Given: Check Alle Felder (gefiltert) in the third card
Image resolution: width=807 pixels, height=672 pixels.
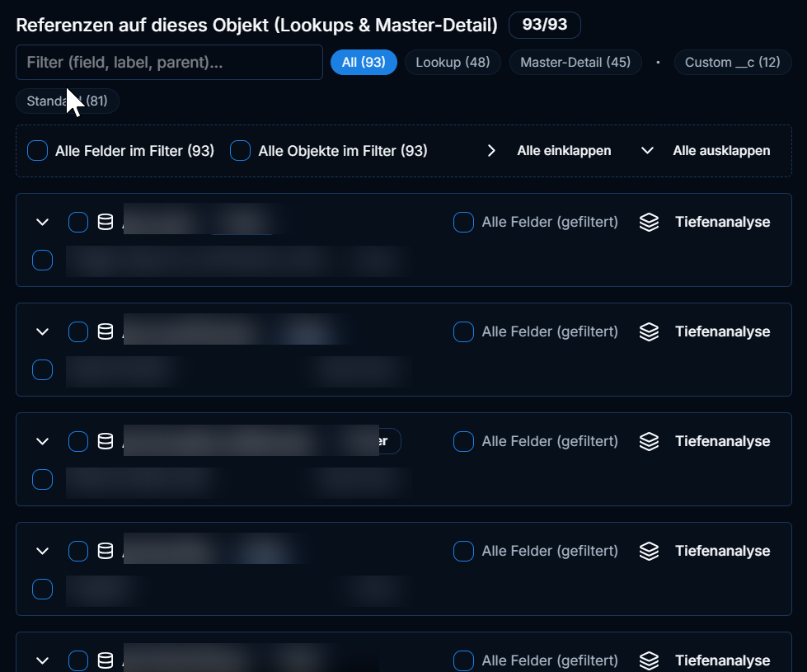Looking at the screenshot, I should tap(464, 442).
